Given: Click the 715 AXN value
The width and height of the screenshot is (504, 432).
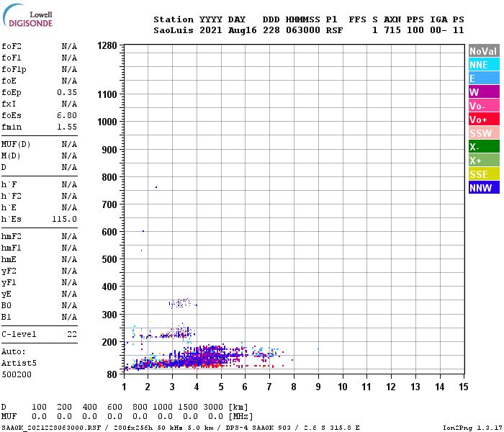Looking at the screenshot, I should click(392, 30).
